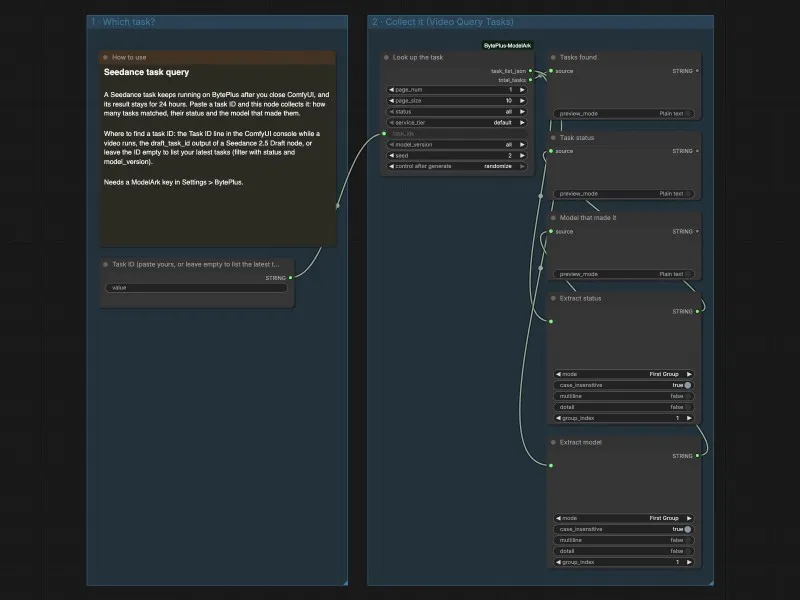
Task: Click the 'Extract status' node title
Action: click(580, 298)
